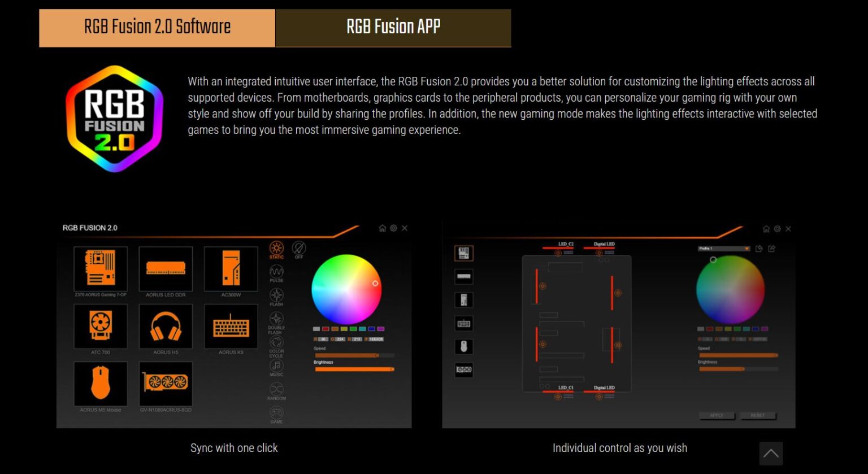Select the AORUS H5 headset tile

click(166, 326)
